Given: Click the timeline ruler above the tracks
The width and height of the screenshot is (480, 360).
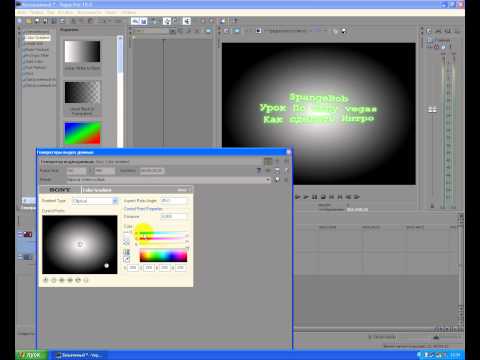Looking at the screenshot, I should pos(375,227).
